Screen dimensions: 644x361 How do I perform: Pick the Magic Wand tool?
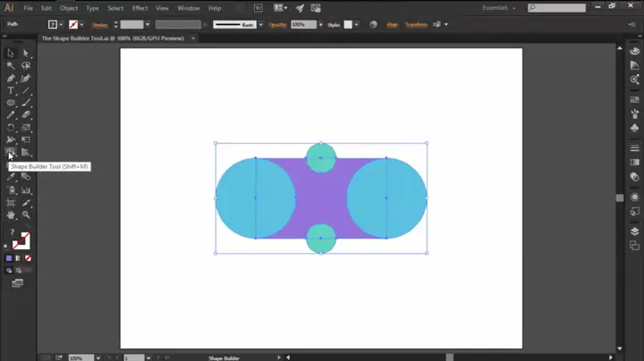pyautogui.click(x=11, y=65)
